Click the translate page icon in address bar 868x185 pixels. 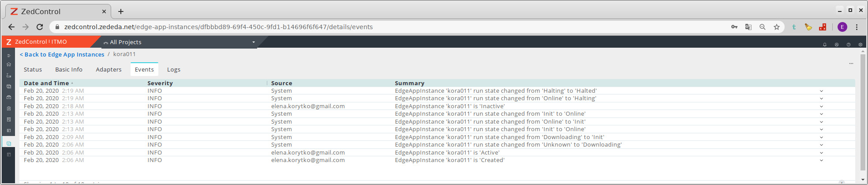[x=748, y=27]
